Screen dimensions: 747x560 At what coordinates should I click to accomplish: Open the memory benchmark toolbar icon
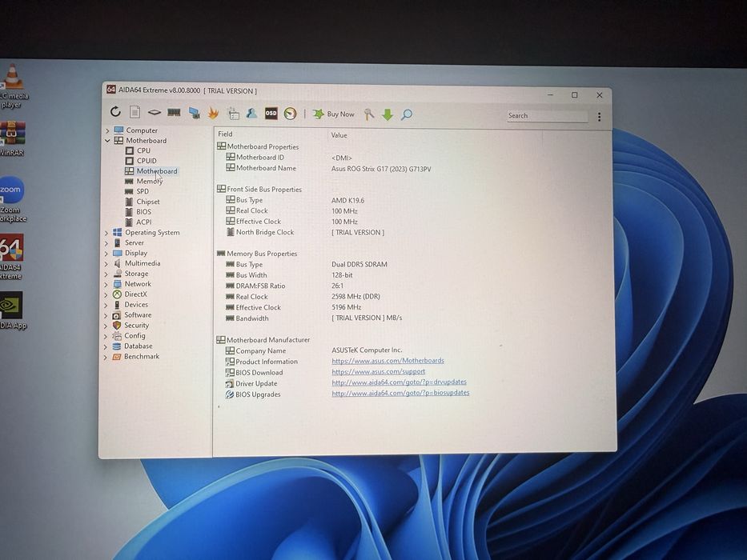pyautogui.click(x=174, y=112)
